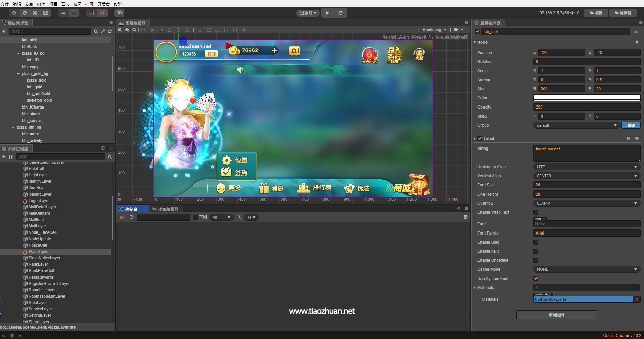Enable Bold checkbox for label
Viewport: 644px width, 339px height.
pyautogui.click(x=536, y=242)
